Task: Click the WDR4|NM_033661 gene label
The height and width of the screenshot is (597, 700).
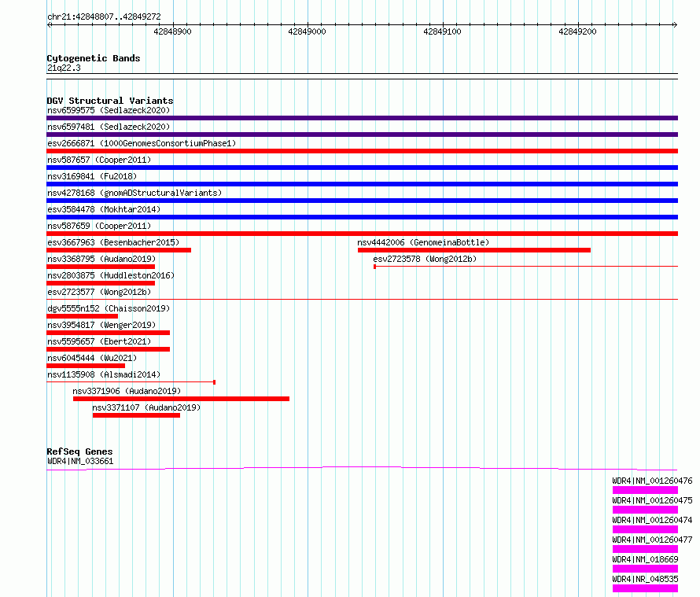Action: point(79,461)
